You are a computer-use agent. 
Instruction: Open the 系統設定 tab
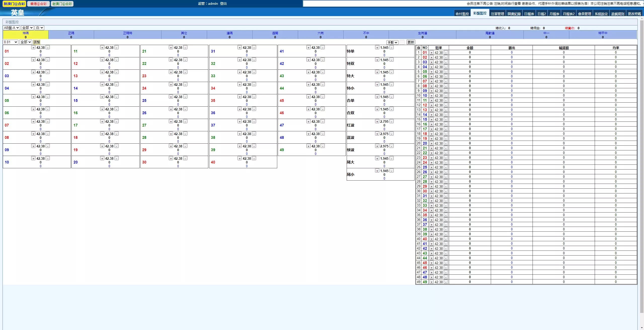pos(601,14)
